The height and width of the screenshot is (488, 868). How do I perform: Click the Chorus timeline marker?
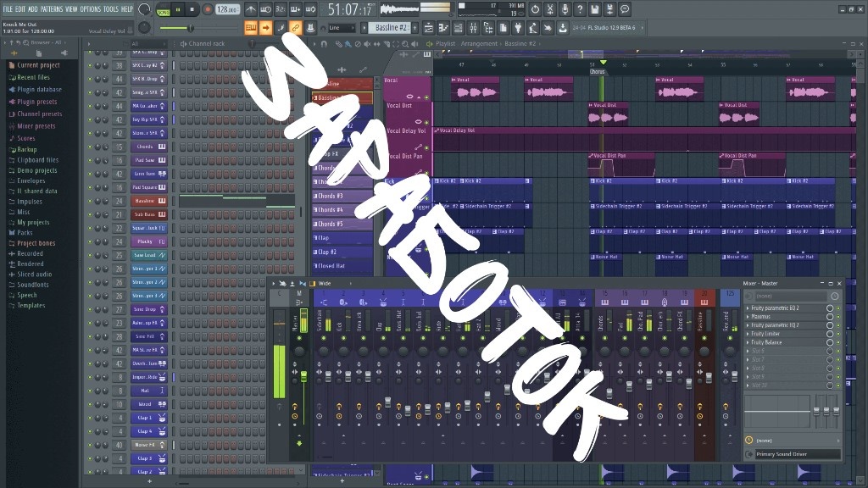tap(598, 71)
